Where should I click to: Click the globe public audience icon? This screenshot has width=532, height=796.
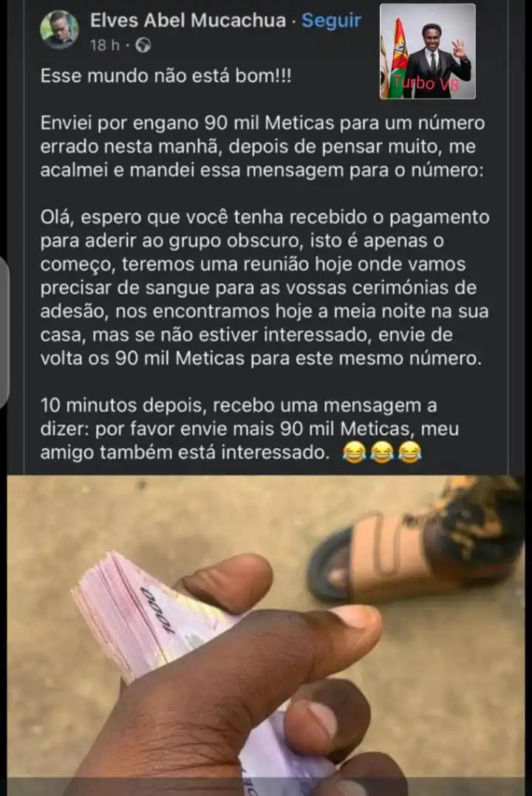coord(143,46)
